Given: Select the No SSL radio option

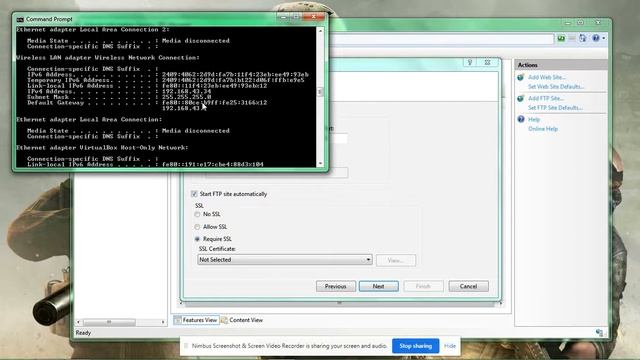Looking at the screenshot, I should [197, 214].
